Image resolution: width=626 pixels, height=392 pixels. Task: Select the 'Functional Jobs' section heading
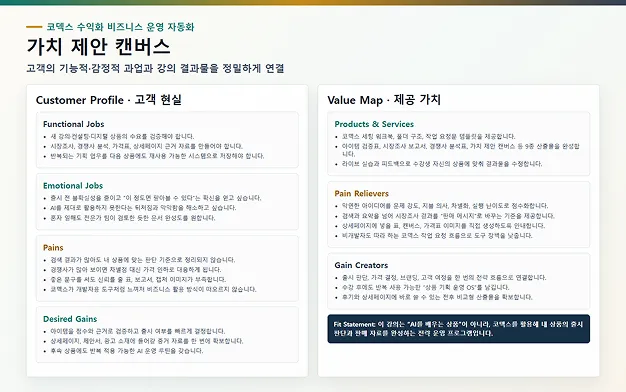pyautogui.click(x=73, y=124)
